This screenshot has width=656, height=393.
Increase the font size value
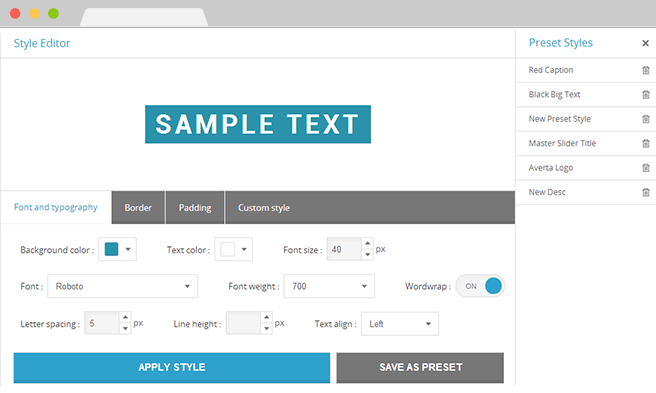pyautogui.click(x=367, y=244)
